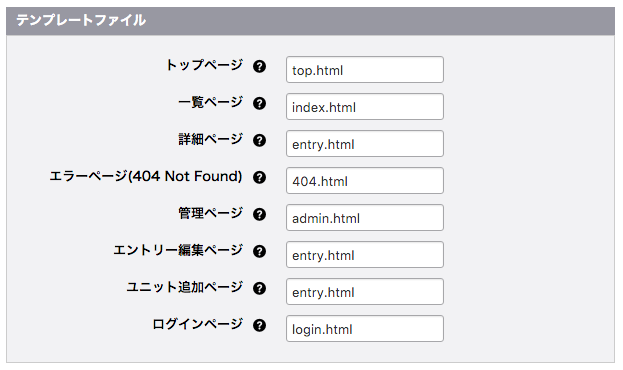Viewport: 623px width, 370px height.
Task: View help icon for 管理ページ
Action: point(259,214)
